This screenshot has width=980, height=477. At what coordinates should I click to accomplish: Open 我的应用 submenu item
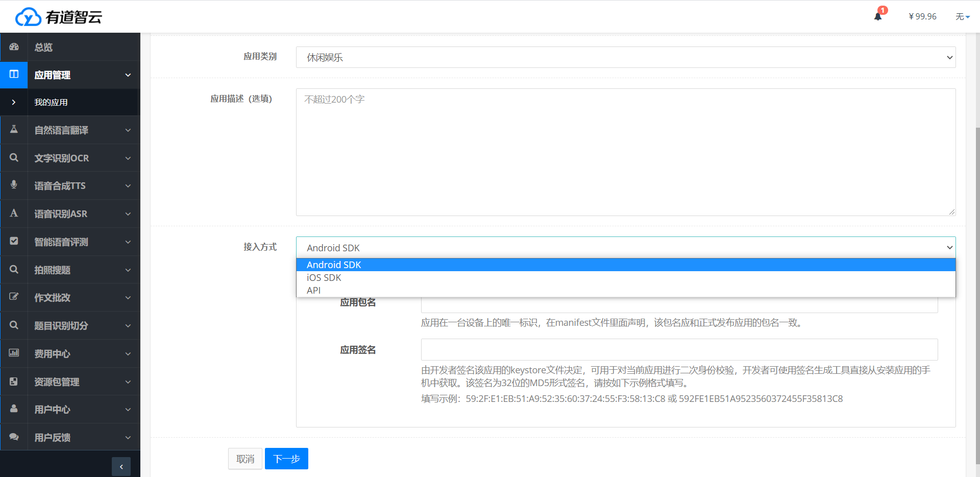70,102
